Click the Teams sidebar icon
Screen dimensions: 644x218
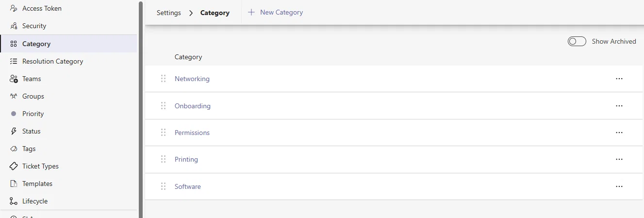[x=14, y=79]
